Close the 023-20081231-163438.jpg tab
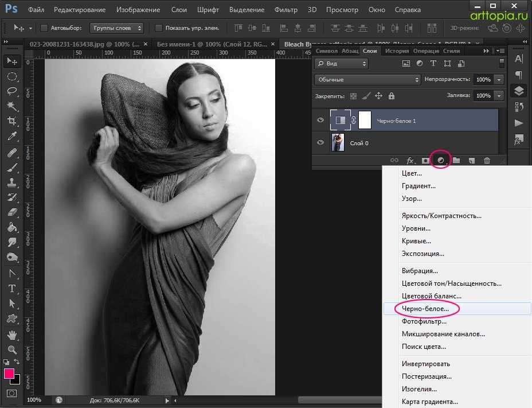The height and width of the screenshot is (408, 532). coord(146,44)
